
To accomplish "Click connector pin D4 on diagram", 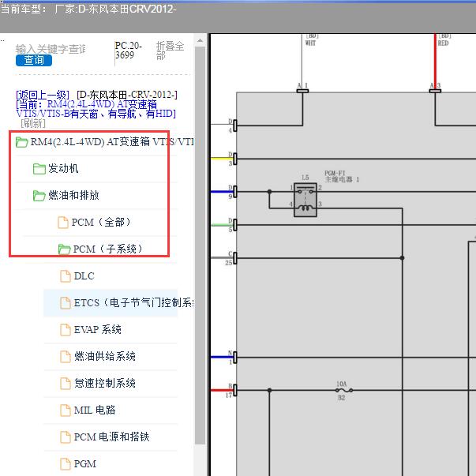I will tap(235, 125).
